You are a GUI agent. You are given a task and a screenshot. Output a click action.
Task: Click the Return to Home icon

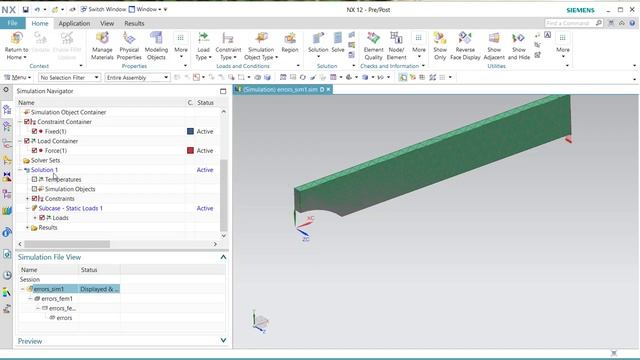(x=16, y=39)
